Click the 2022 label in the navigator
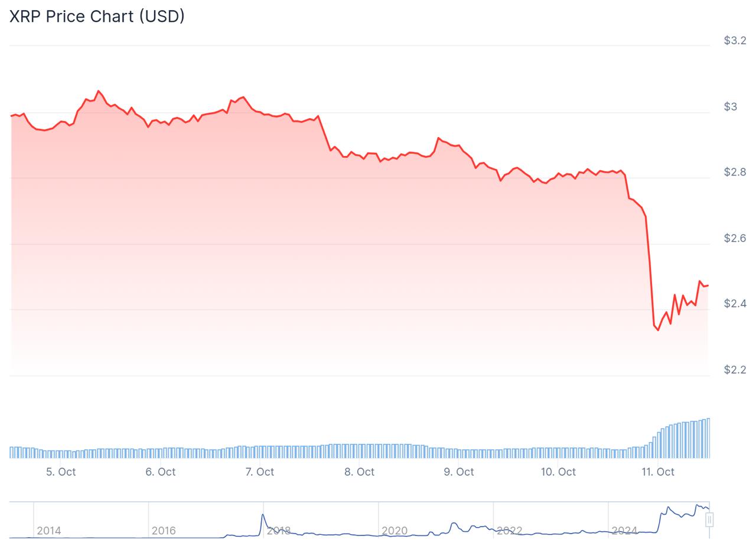756x552 pixels. tap(509, 531)
